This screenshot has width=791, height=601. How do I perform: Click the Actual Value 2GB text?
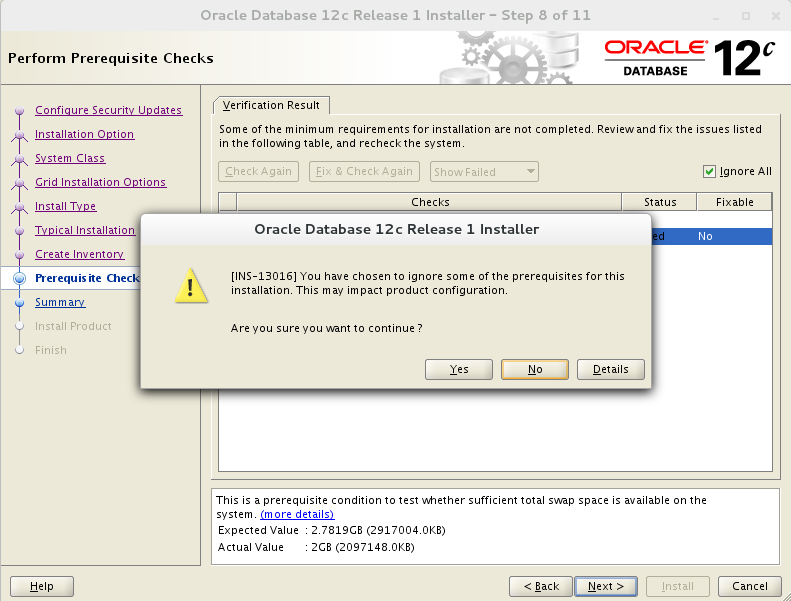363,548
